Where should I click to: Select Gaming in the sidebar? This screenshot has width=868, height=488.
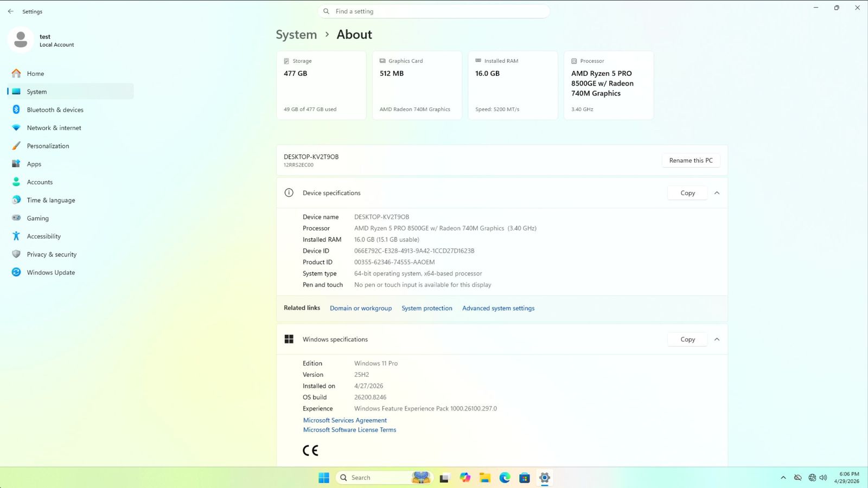[x=37, y=219]
